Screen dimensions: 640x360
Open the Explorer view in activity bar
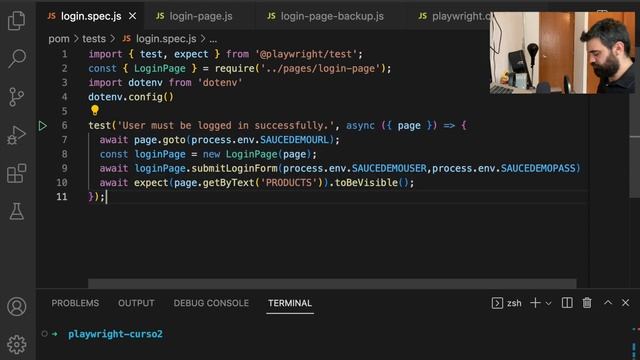click(x=17, y=20)
